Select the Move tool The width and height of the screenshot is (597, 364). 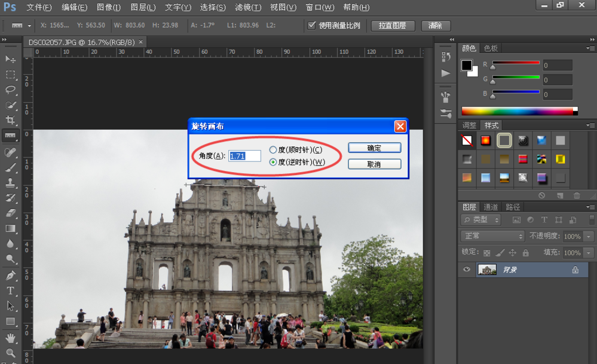(x=10, y=59)
